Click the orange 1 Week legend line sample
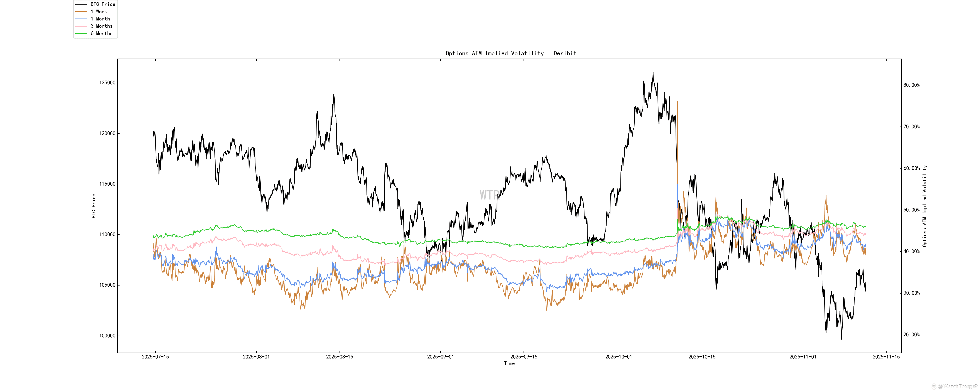Viewport: 980px width, 392px height. point(81,12)
